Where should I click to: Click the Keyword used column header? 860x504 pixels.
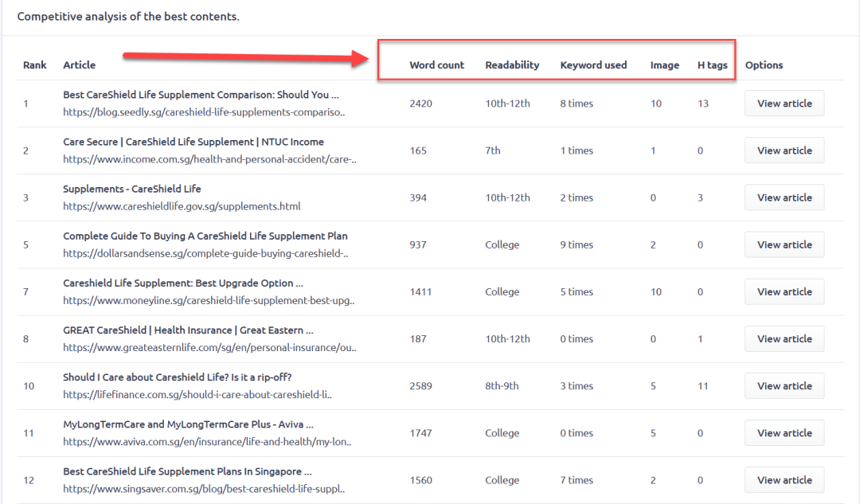[593, 64]
